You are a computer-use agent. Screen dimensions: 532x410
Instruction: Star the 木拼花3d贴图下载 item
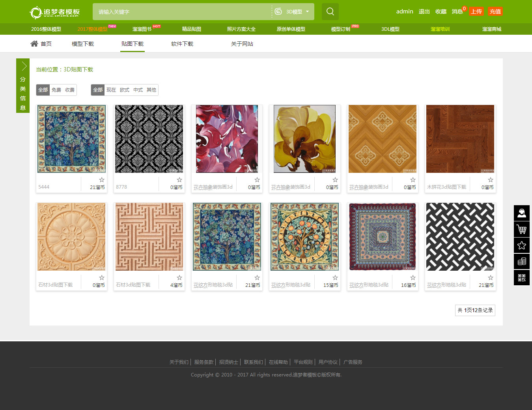490,180
